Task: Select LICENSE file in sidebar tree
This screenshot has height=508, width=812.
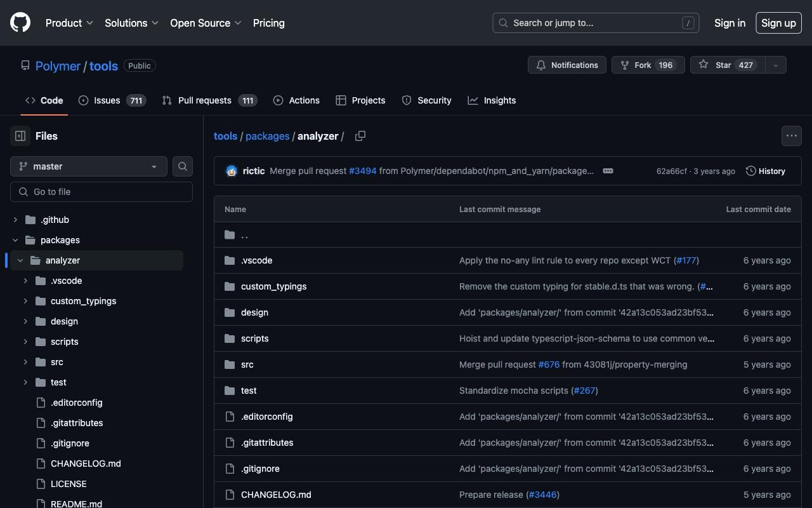Action: click(x=69, y=484)
